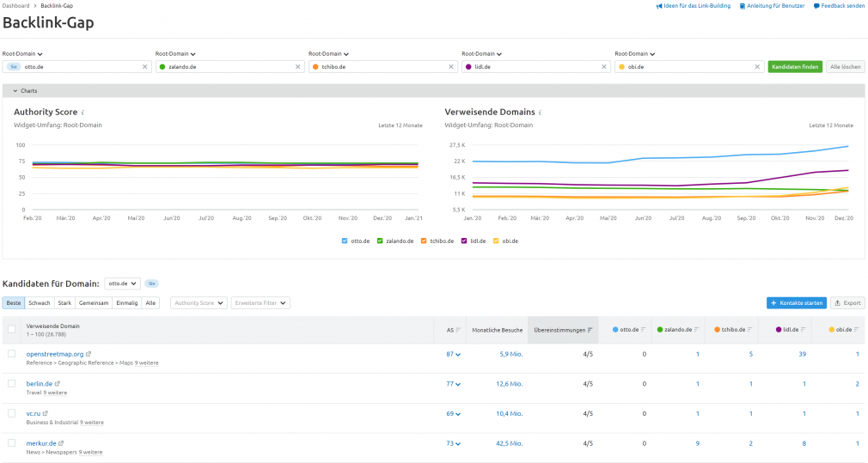The image size is (868, 463).
Task: Collapse the Charts section
Action: point(25,91)
